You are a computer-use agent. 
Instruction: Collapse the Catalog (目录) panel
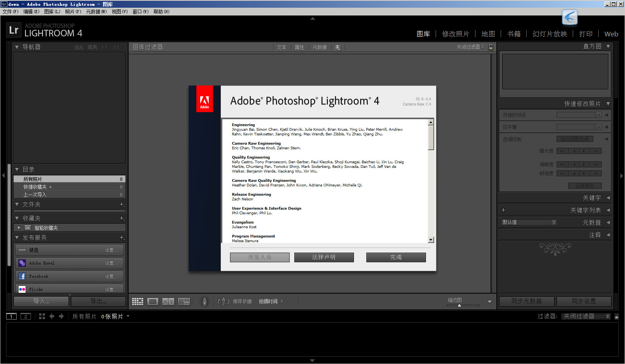coord(17,169)
